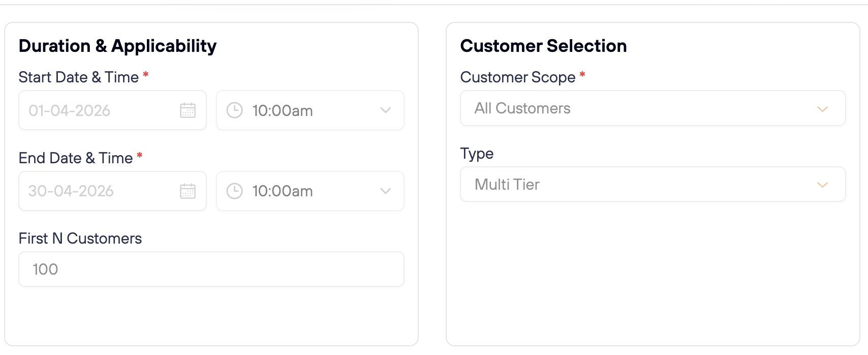
Task: Expand the Type field orange chevron
Action: pos(822,185)
